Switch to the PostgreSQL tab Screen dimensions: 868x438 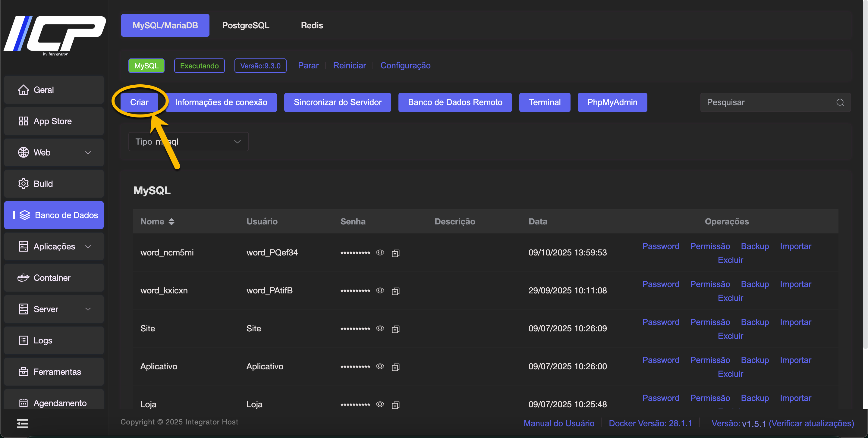click(246, 25)
